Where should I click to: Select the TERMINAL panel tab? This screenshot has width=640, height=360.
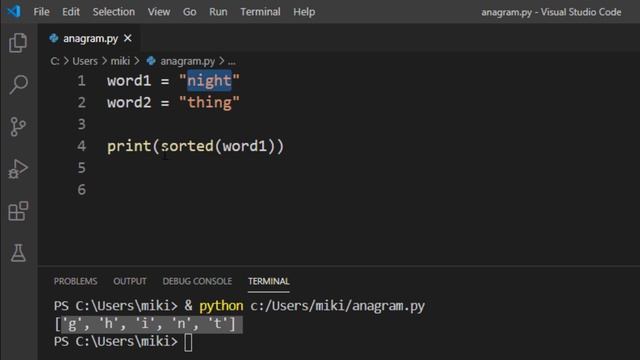click(269, 281)
